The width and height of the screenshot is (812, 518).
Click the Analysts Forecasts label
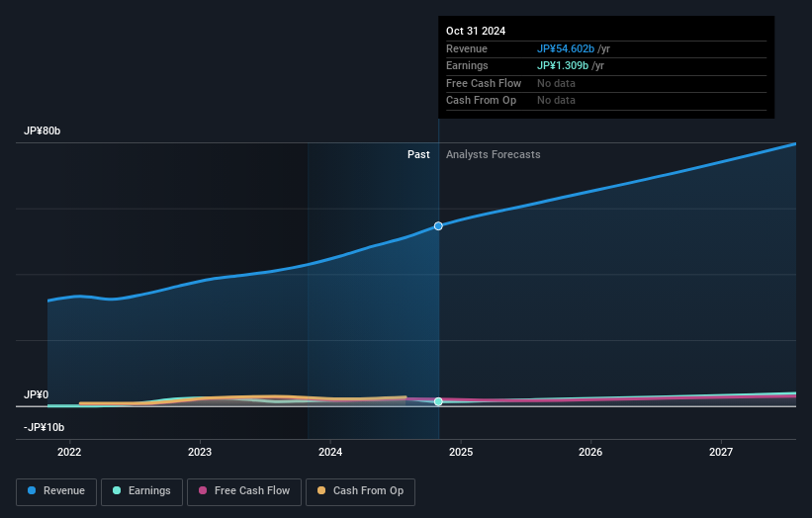(x=493, y=155)
